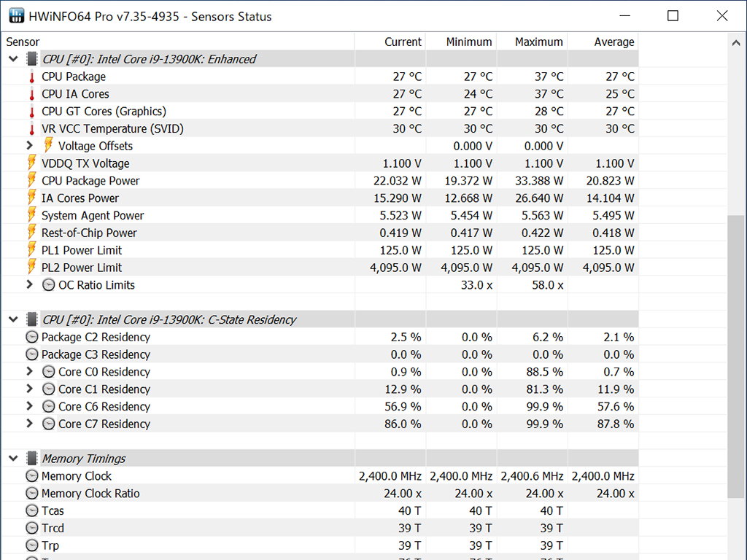
Task: Click the PL2 Power Limit lightning icon
Action: pos(32,267)
